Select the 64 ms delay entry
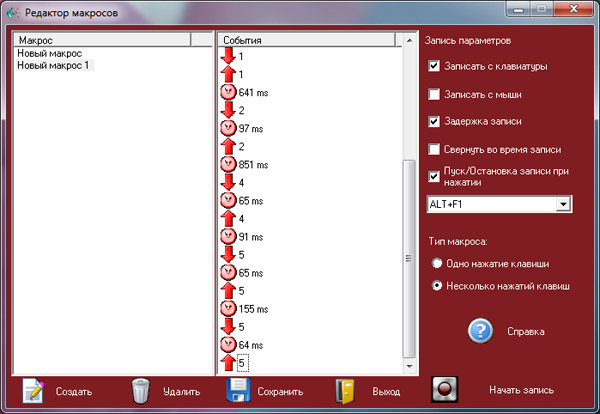Screen dimensions: 600x414 [x=251, y=345]
